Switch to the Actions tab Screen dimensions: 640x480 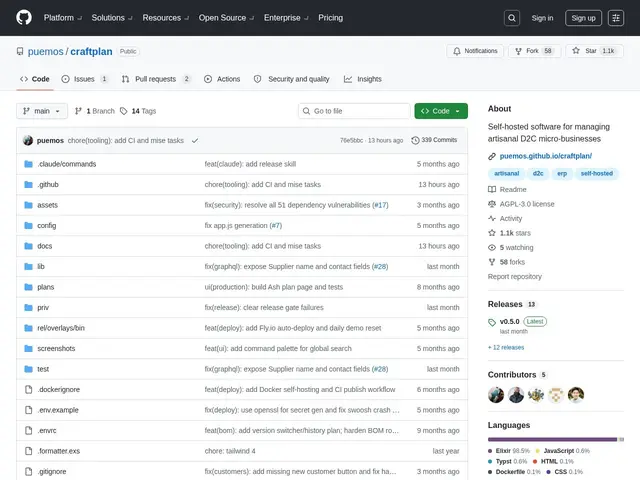(222, 79)
